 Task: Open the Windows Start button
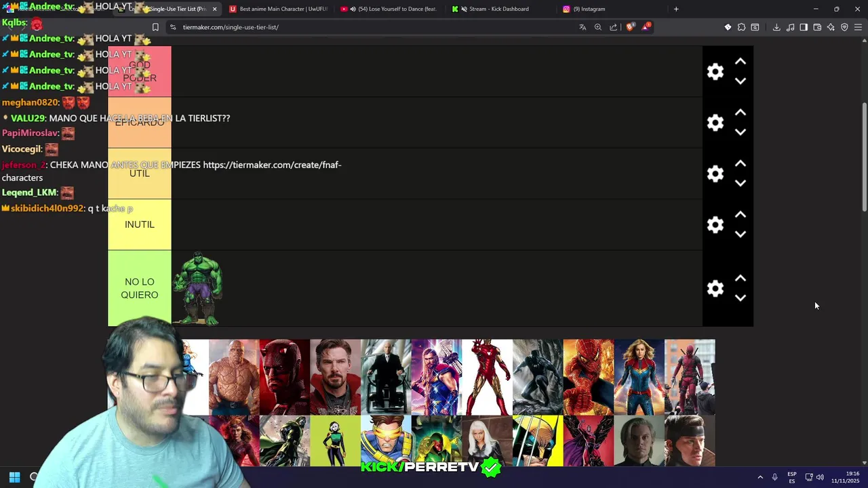click(x=14, y=477)
